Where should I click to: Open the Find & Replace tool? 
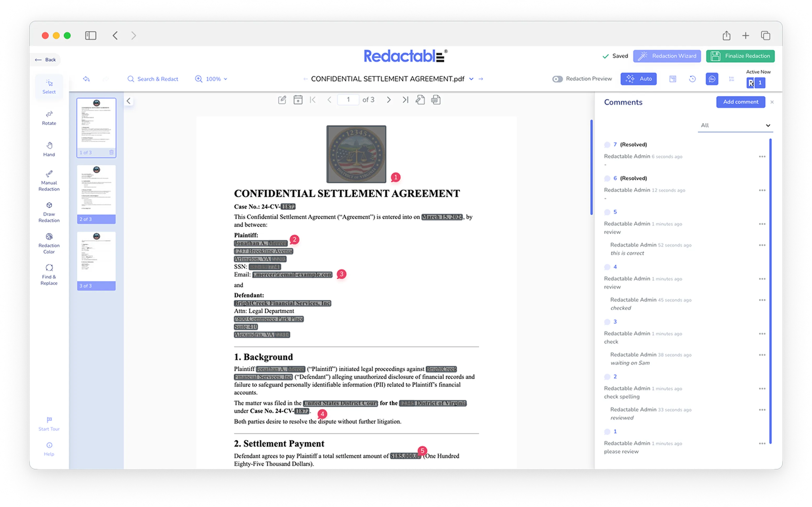49,275
